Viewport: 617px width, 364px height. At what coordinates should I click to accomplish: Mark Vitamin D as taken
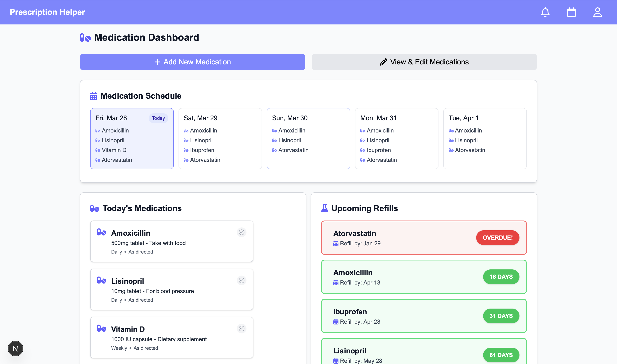pos(241,328)
